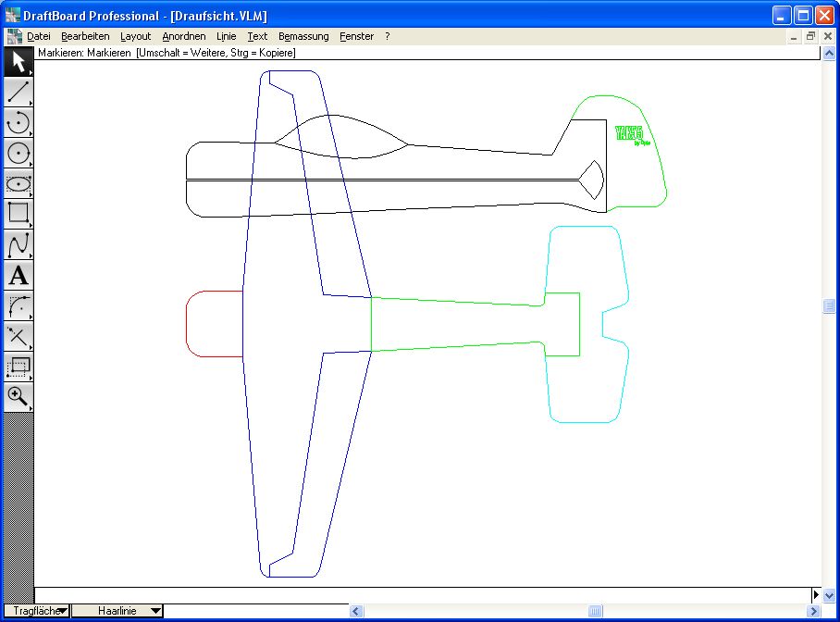Select the arrow selection tool

pos(19,62)
